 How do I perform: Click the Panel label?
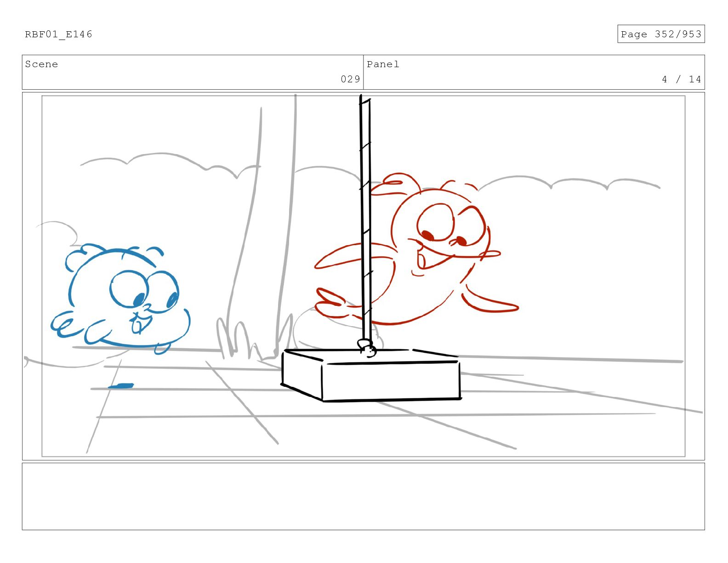point(383,64)
